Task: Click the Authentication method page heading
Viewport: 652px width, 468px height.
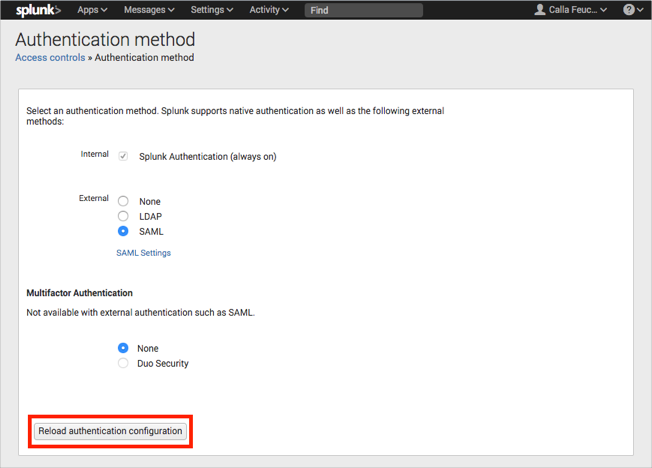Action: pyautogui.click(x=105, y=40)
